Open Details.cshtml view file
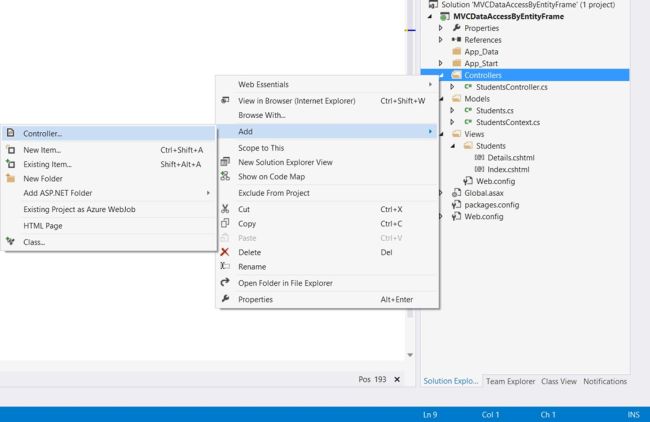This screenshot has height=422, width=650. click(511, 158)
